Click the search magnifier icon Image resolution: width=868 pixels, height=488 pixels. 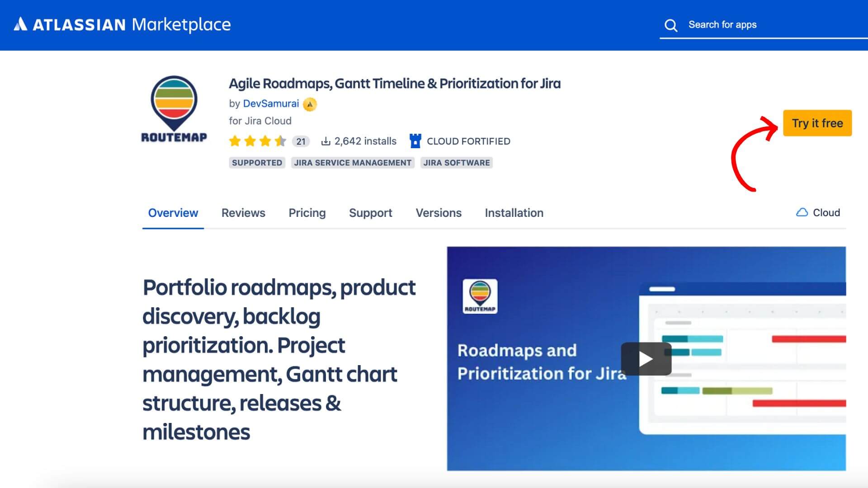(671, 25)
